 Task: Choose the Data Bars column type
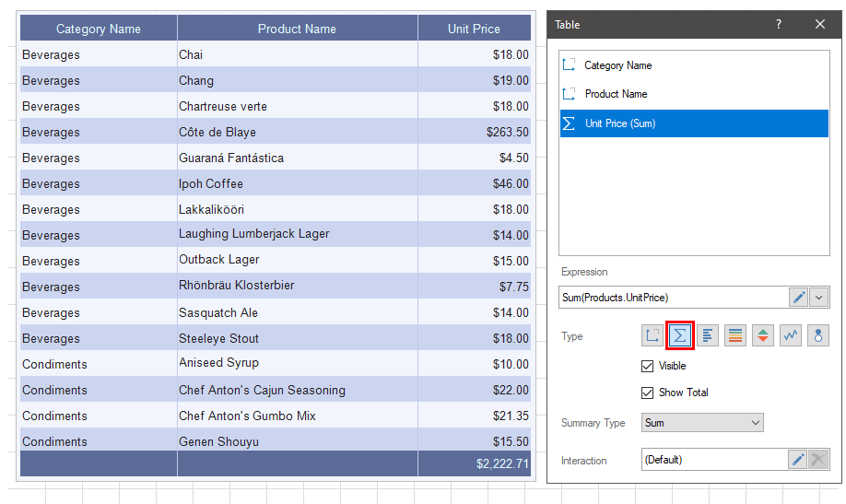(708, 336)
